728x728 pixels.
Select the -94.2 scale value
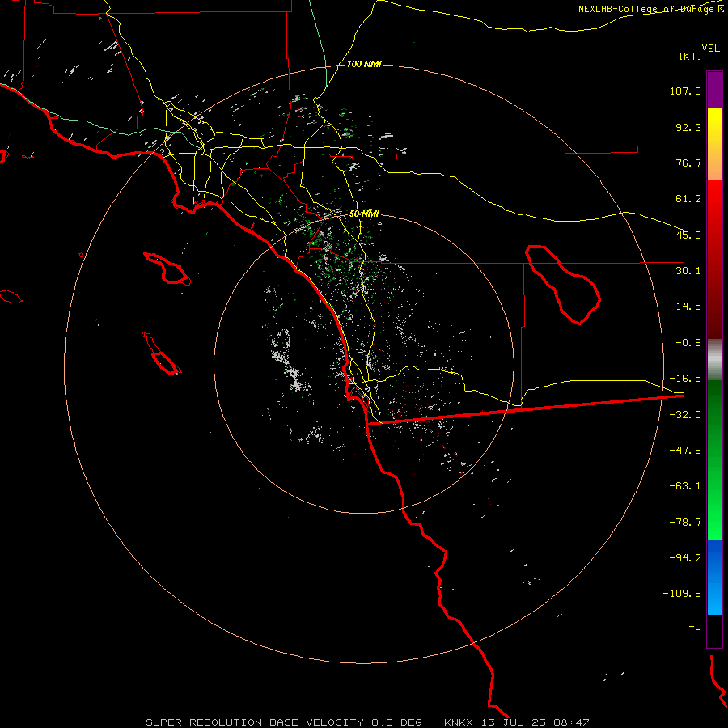(x=685, y=557)
